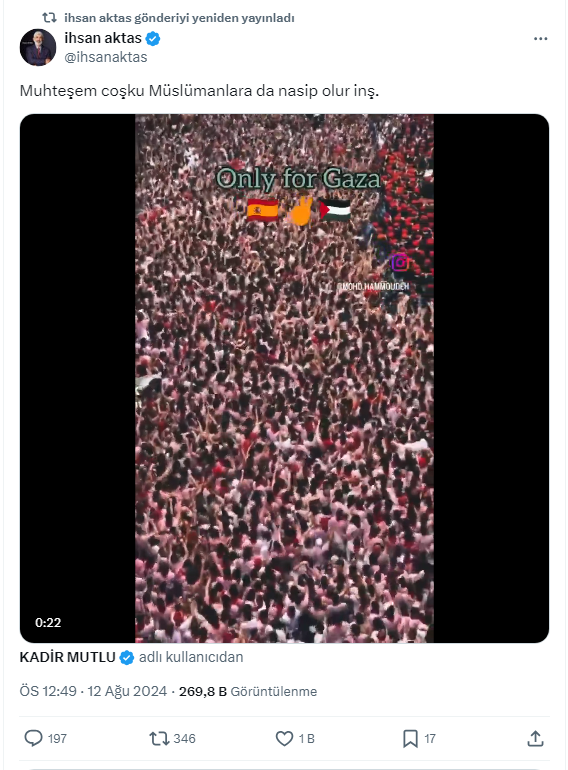Click the tweet text 'Muhteşem coşku'
This screenshot has width=568, height=770.
coord(82,91)
